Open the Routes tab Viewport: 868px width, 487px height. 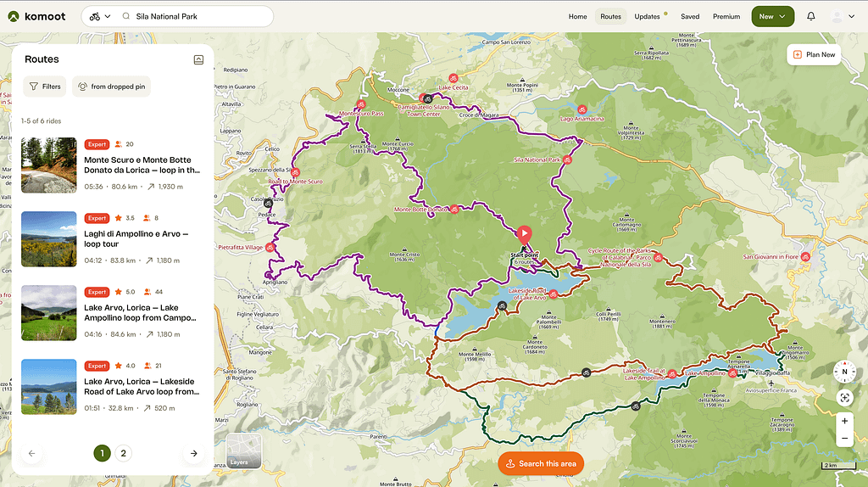(x=610, y=16)
